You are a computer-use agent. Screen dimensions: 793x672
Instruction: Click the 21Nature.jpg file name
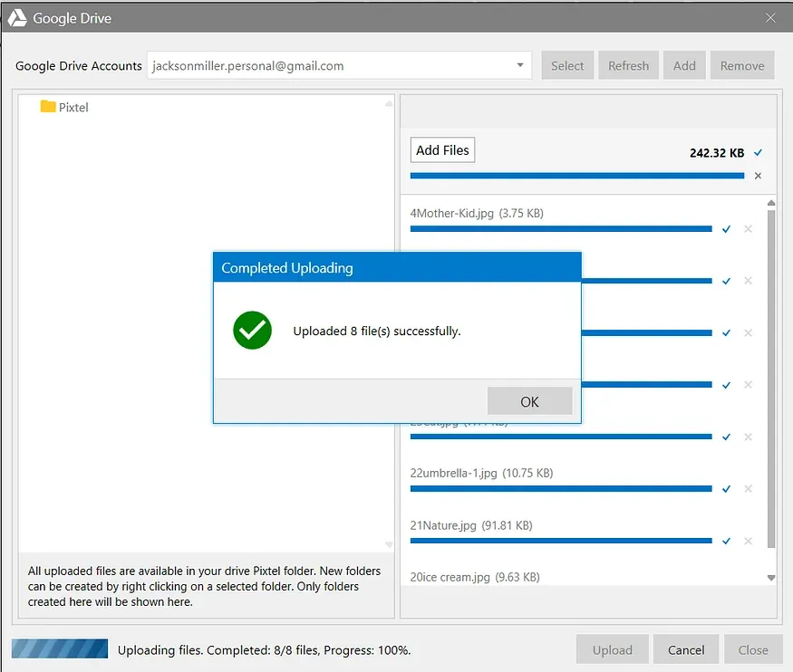click(443, 525)
